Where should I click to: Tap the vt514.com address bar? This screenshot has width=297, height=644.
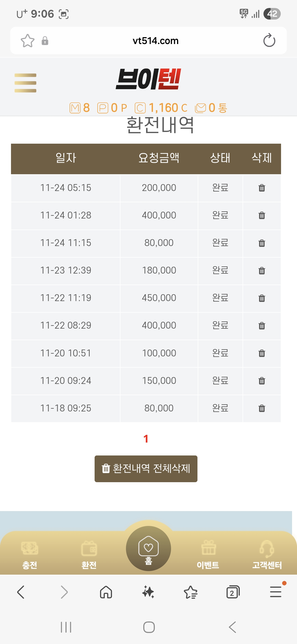pyautogui.click(x=155, y=41)
